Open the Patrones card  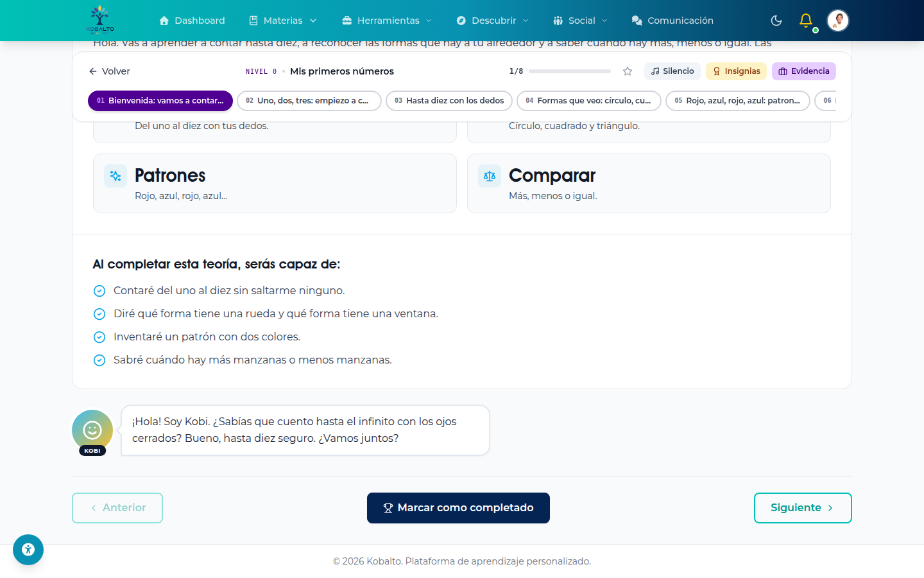click(x=275, y=183)
